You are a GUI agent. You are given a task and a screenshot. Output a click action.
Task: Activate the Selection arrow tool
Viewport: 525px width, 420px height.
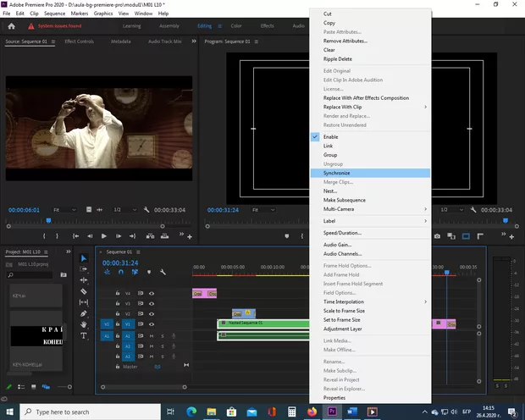click(x=84, y=258)
